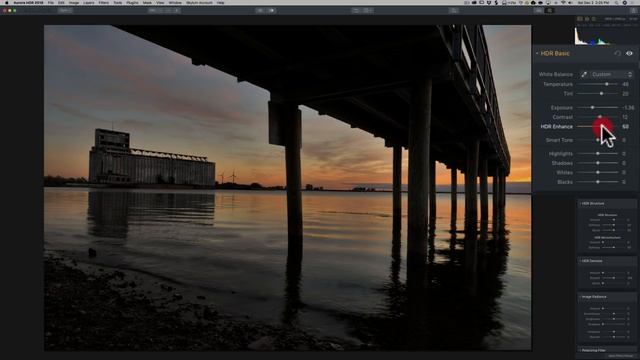This screenshot has width=640, height=360.
Task: Adjust the Temperature slider
Action: click(x=598, y=84)
